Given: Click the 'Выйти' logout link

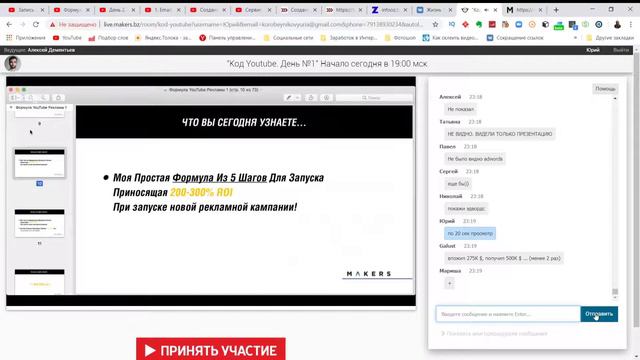Looking at the screenshot, I should click(x=621, y=50).
